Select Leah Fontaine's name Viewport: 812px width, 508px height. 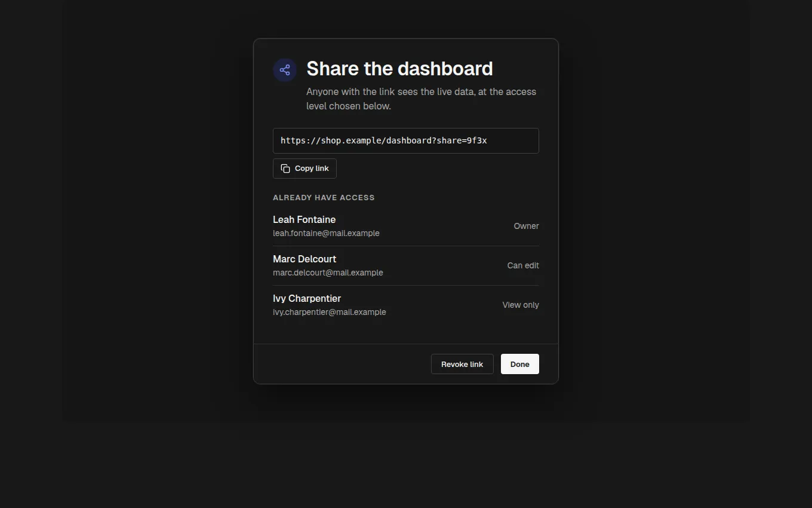point(304,219)
